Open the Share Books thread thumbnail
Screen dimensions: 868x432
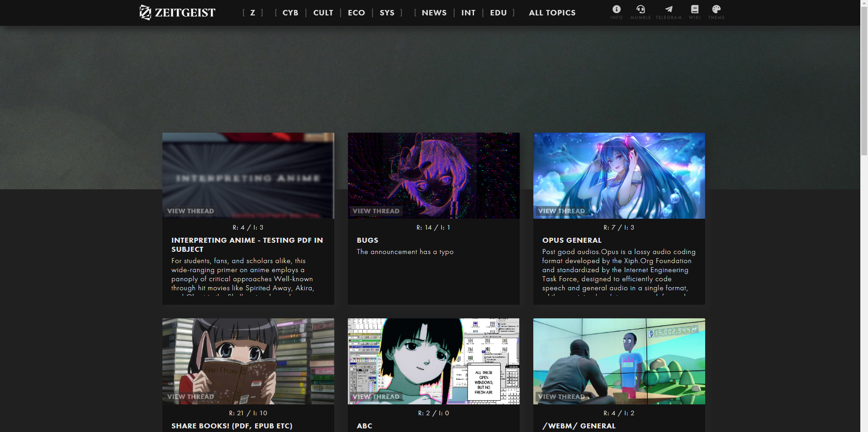pyautogui.click(x=248, y=361)
